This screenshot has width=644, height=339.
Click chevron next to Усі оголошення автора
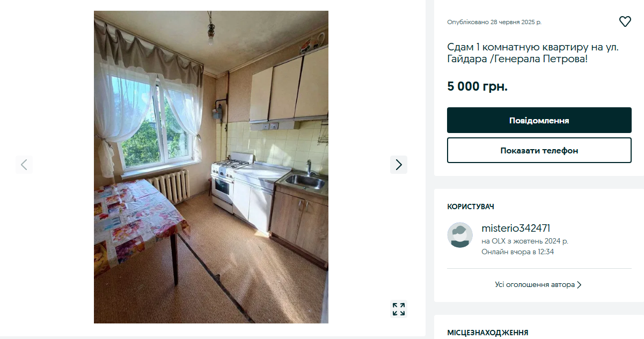[x=580, y=285]
